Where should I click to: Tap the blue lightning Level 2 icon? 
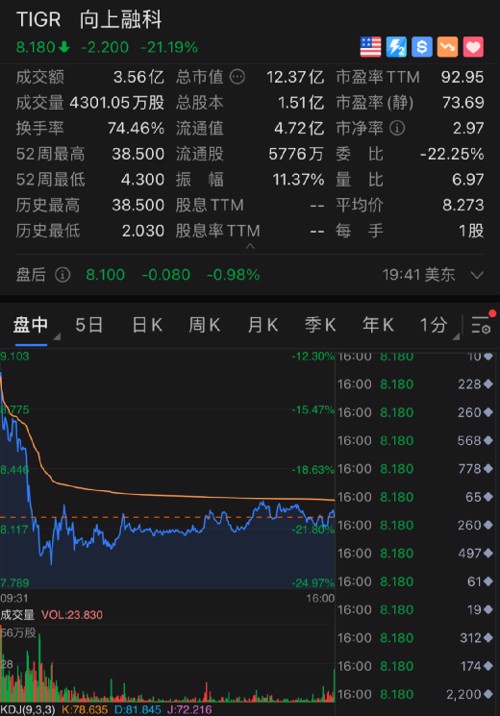[396, 47]
